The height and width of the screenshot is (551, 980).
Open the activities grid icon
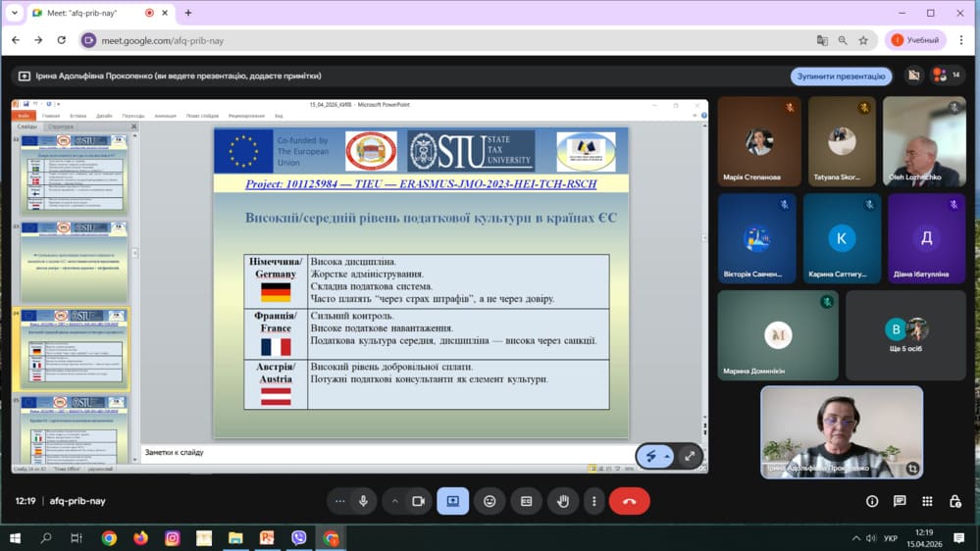coord(927,501)
